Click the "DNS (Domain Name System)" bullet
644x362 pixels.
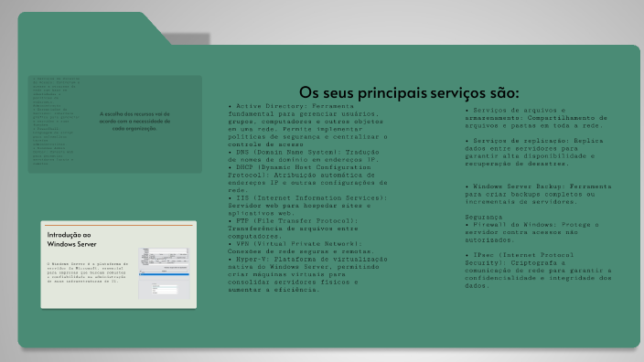[304, 156]
